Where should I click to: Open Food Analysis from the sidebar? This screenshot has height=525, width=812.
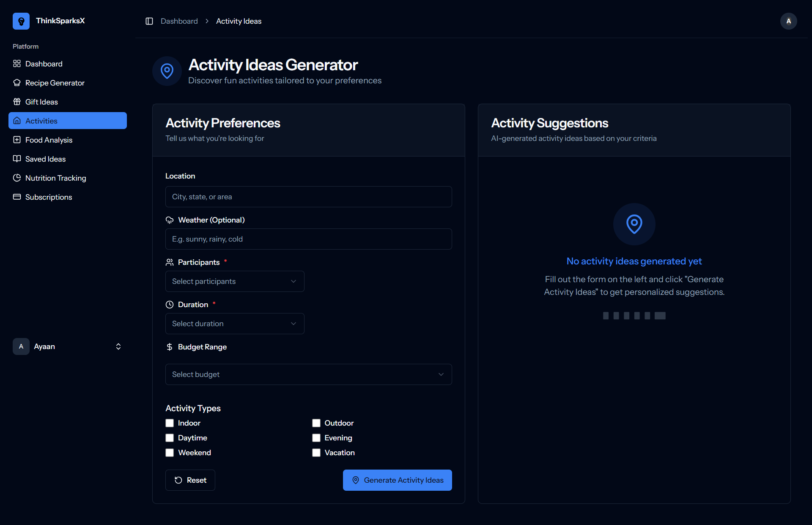[x=49, y=140]
